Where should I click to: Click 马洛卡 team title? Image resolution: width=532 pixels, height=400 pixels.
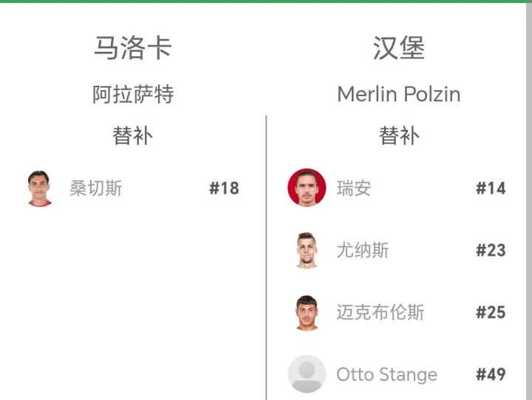[x=133, y=48]
